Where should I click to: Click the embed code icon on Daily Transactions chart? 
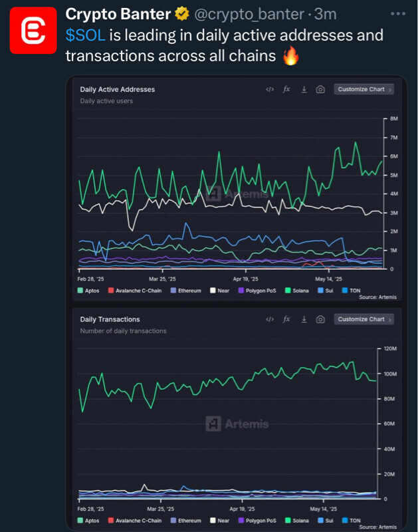pyautogui.click(x=269, y=319)
